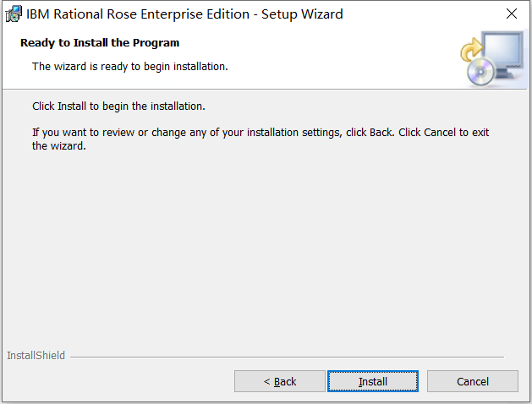532x404 pixels.
Task: Click the review or change settings paragraph
Action: pos(261,139)
